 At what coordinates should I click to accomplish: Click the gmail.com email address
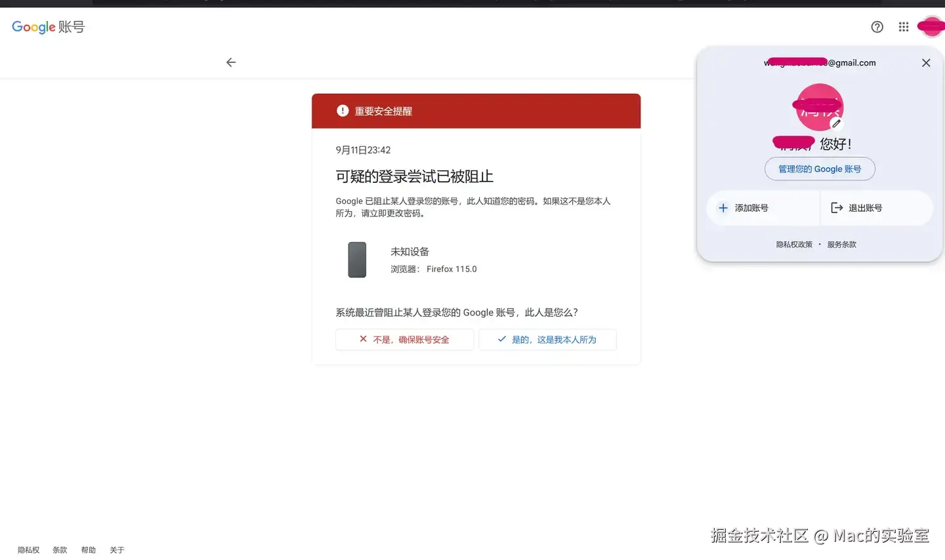point(820,63)
